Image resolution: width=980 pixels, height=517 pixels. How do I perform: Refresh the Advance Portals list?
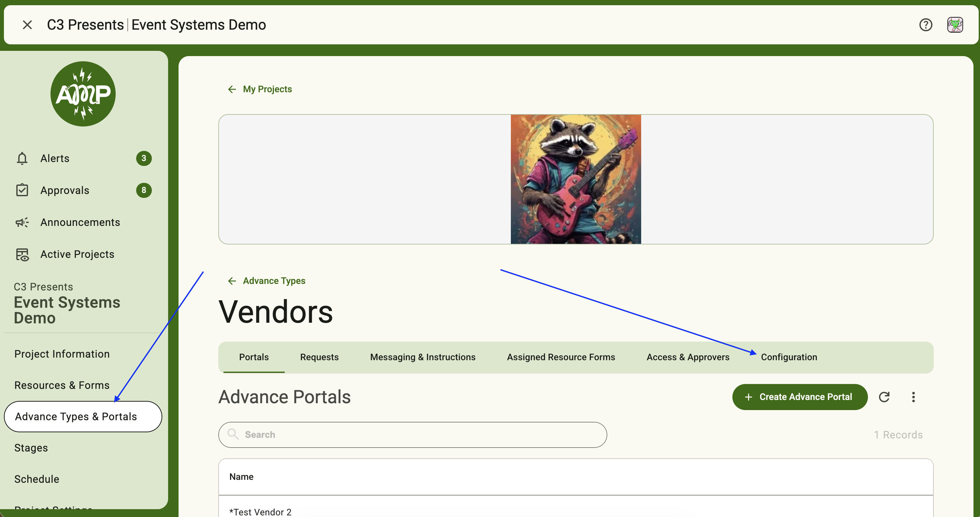click(x=884, y=397)
